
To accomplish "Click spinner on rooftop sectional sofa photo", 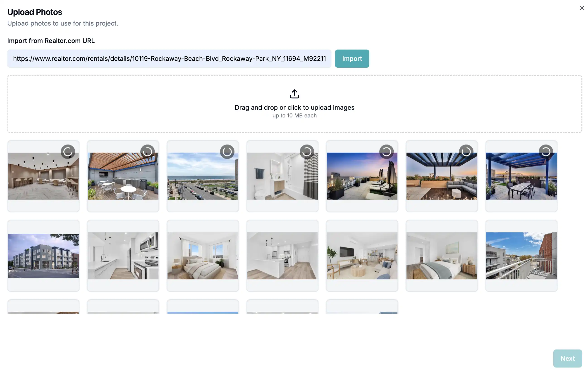I will (466, 152).
